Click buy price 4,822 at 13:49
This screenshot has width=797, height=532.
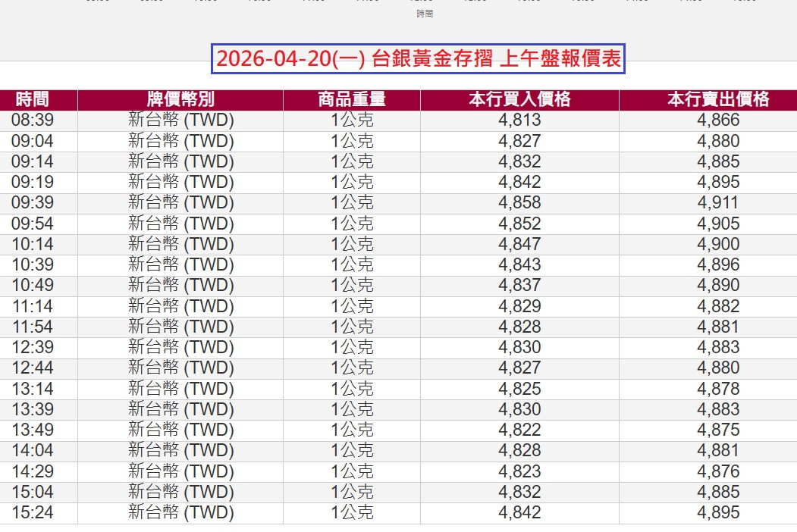click(519, 430)
